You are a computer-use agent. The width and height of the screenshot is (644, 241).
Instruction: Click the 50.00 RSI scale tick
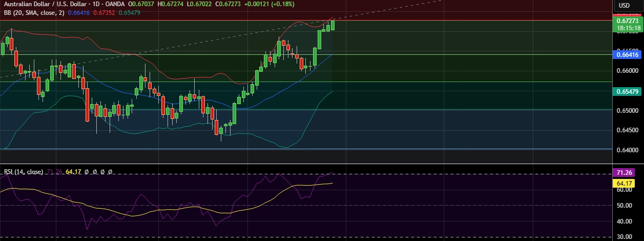point(624,206)
